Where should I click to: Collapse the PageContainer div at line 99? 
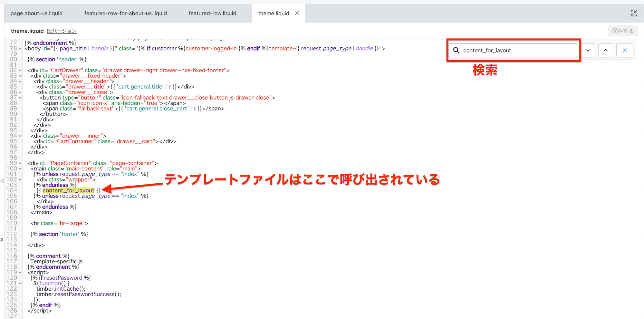[x=20, y=163]
